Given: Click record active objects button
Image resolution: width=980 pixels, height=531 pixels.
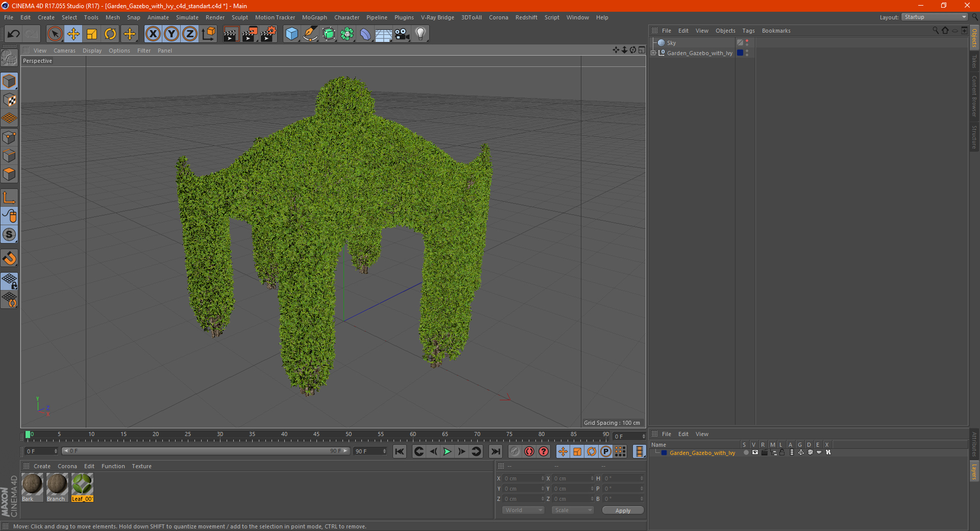Looking at the screenshot, I should tap(514, 451).
